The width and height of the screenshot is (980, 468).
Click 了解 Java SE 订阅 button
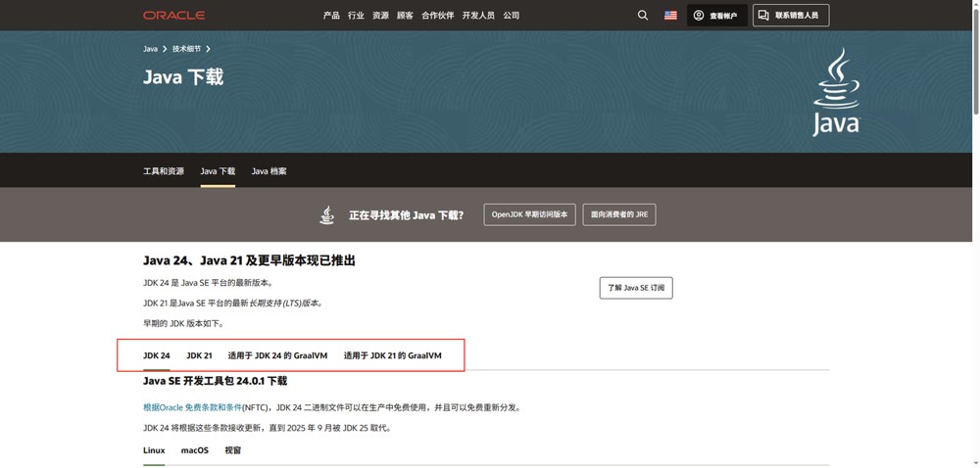coord(636,288)
